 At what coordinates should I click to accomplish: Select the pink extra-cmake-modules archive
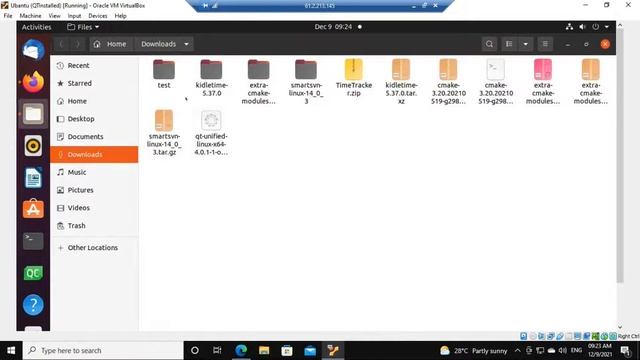click(x=543, y=81)
